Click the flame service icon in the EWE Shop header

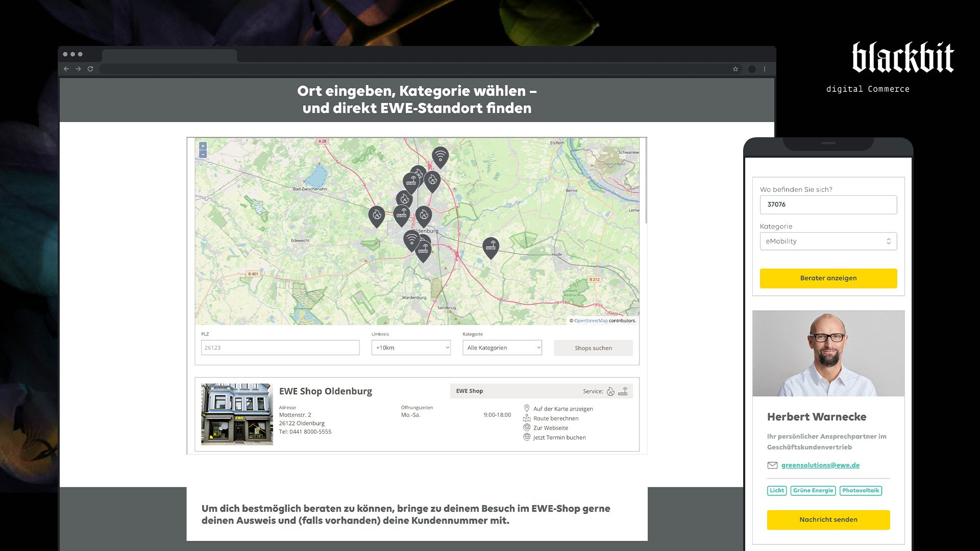[x=610, y=391]
